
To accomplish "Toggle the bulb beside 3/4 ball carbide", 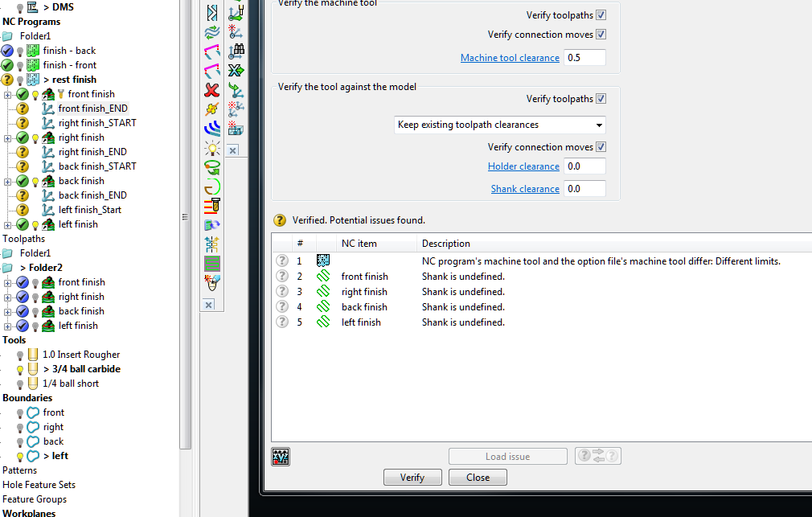I will (18, 368).
